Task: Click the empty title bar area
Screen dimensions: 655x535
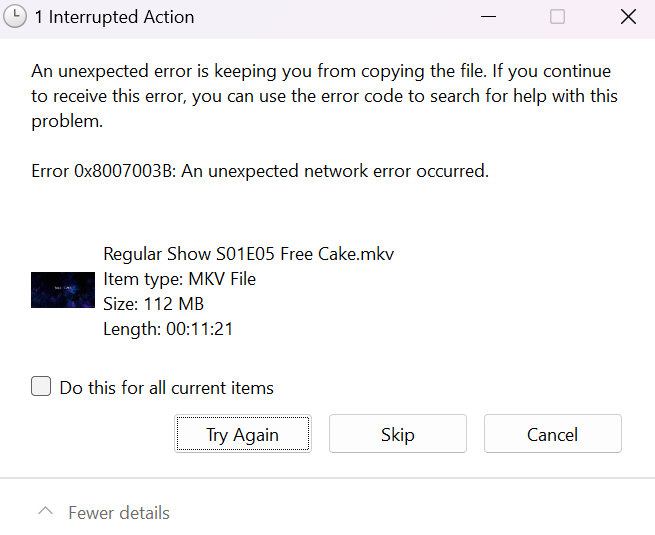Action: click(330, 17)
